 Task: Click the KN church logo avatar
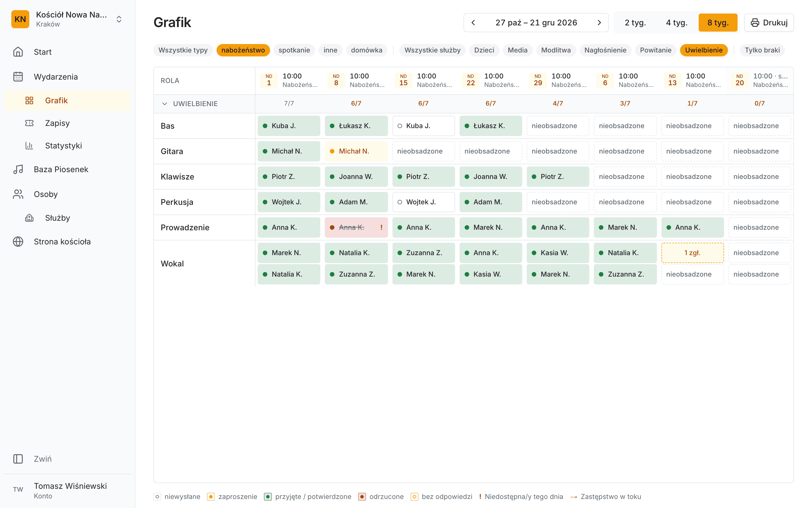coord(20,19)
